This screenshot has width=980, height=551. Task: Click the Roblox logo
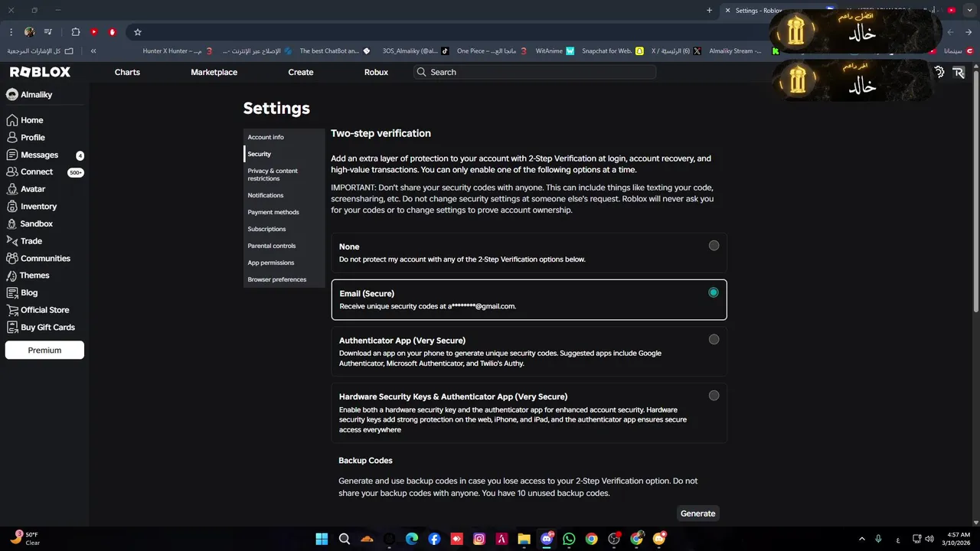point(40,72)
